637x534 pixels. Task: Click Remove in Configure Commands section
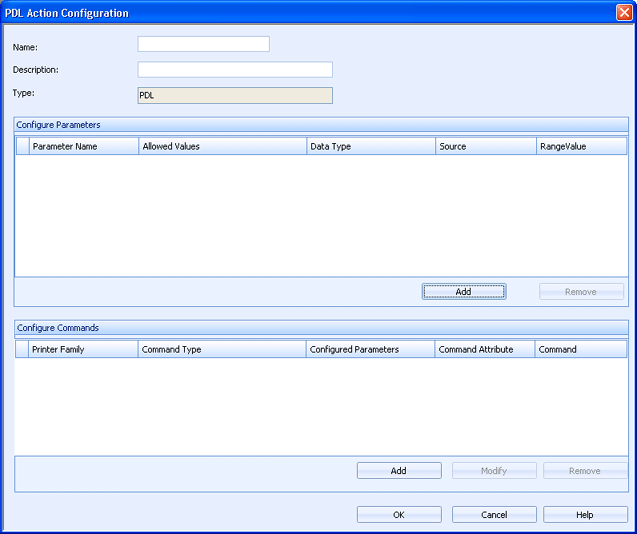click(x=585, y=471)
